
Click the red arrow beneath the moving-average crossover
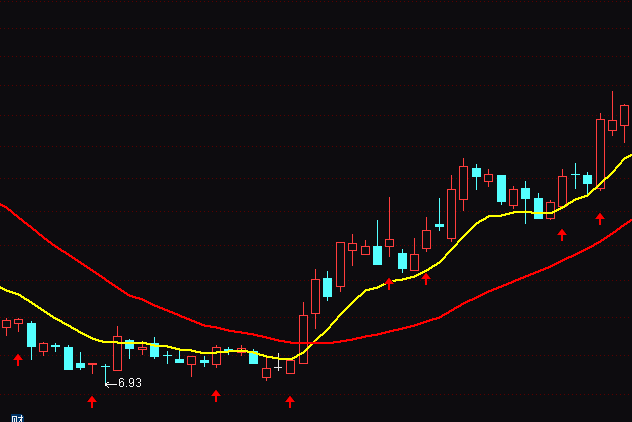[290, 401]
